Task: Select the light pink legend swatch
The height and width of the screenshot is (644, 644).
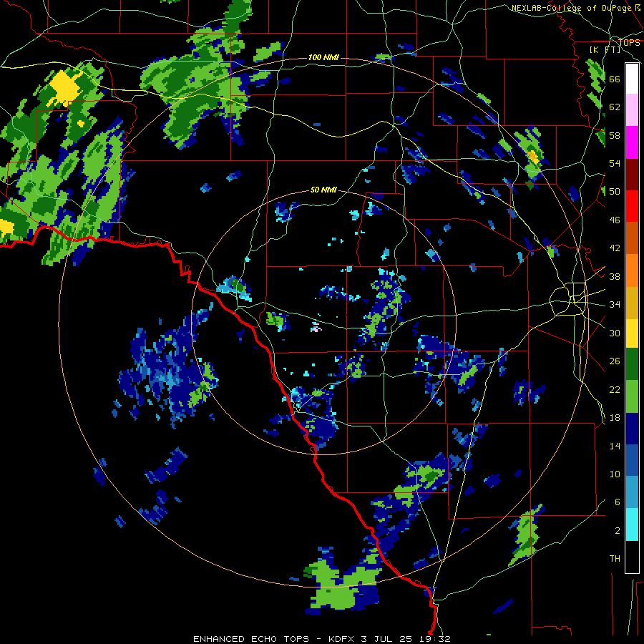Action: coord(632,109)
